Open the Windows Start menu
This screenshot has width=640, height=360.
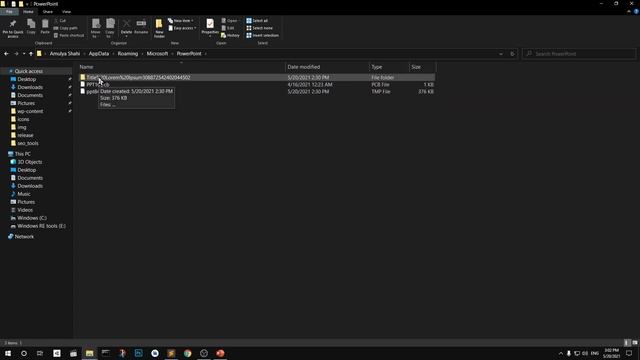pyautogui.click(x=8, y=353)
